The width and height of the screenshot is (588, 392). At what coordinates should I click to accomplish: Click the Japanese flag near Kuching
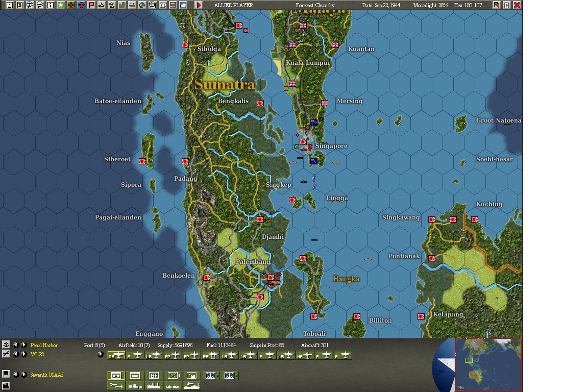pos(474,219)
